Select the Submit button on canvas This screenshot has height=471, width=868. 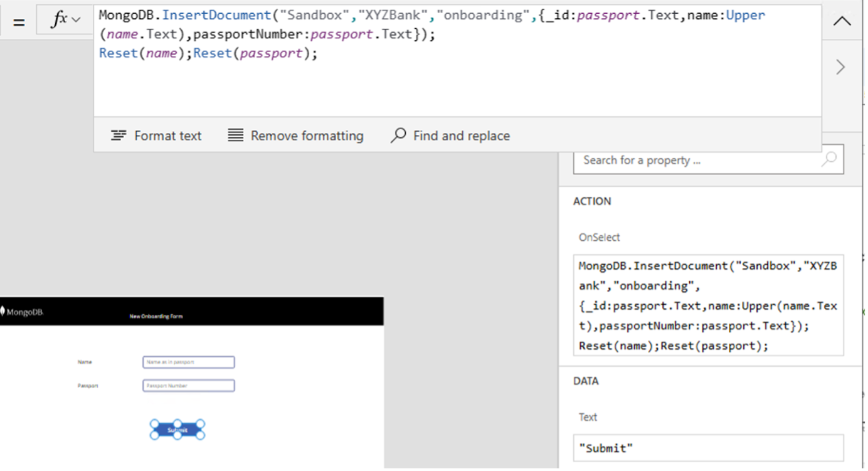(x=177, y=429)
